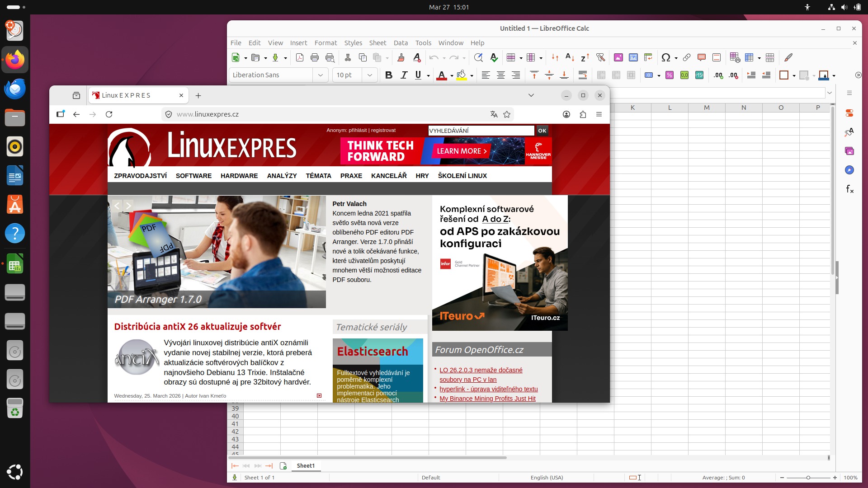Screen dimensions: 868x488
Task: Open the font size dropdown arrow
Action: 369,75
